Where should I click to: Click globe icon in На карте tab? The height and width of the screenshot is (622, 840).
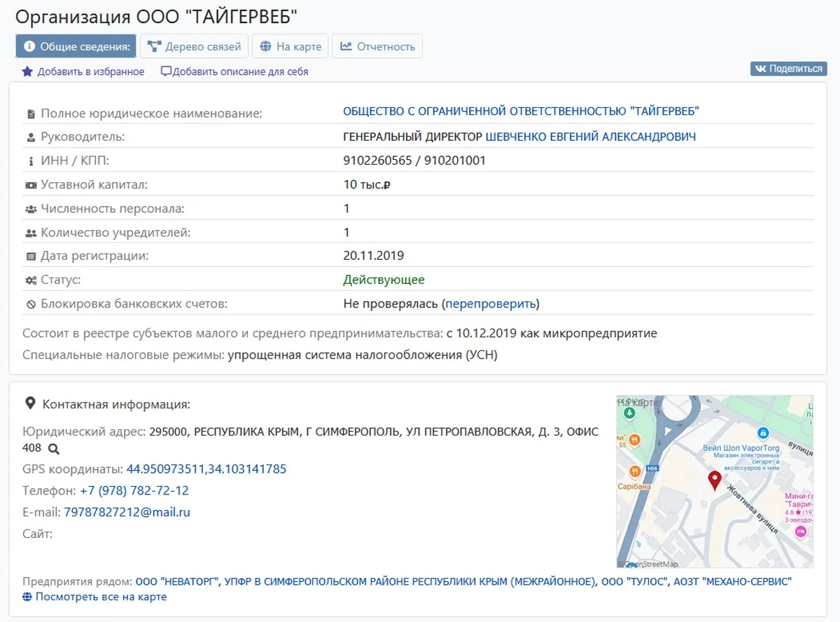click(x=265, y=46)
